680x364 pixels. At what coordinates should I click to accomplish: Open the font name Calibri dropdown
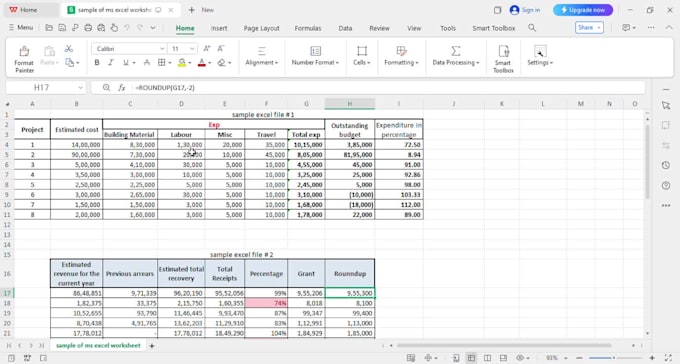point(162,49)
